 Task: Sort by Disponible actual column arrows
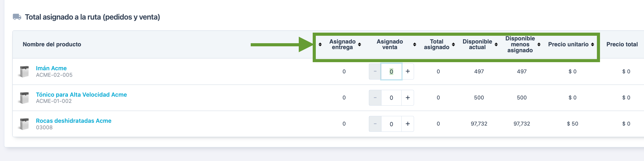tap(496, 44)
